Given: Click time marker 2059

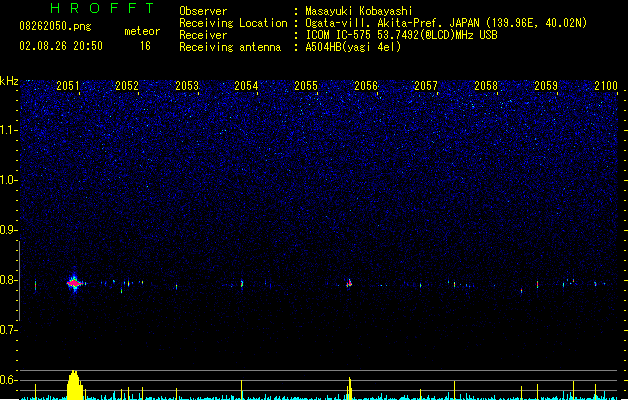Looking at the screenshot, I should (546, 86).
